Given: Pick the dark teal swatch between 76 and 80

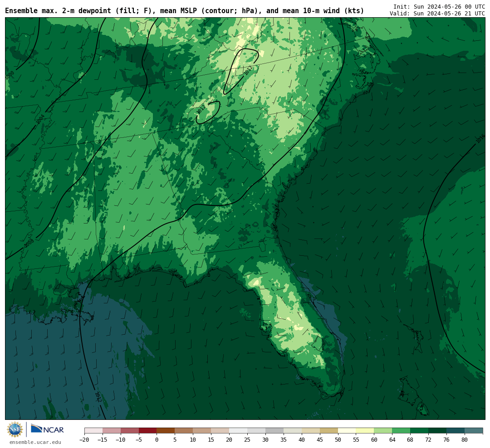Looking at the screenshot, I should 456,431.
